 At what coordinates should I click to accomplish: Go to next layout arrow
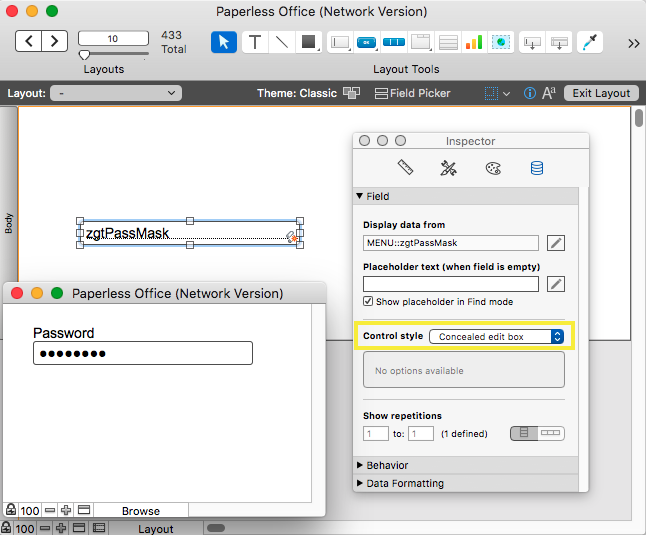pyautogui.click(x=54, y=41)
